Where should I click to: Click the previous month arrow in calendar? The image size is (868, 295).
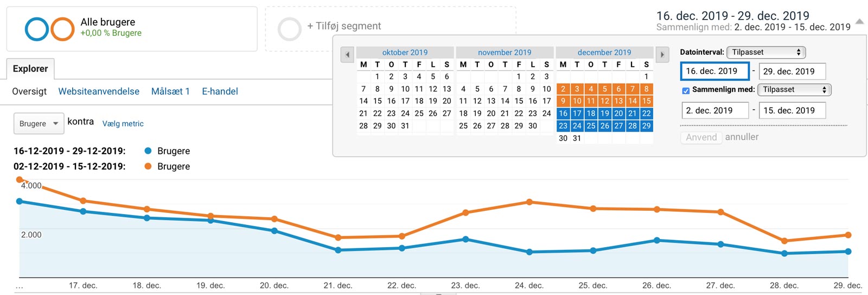pyautogui.click(x=347, y=54)
